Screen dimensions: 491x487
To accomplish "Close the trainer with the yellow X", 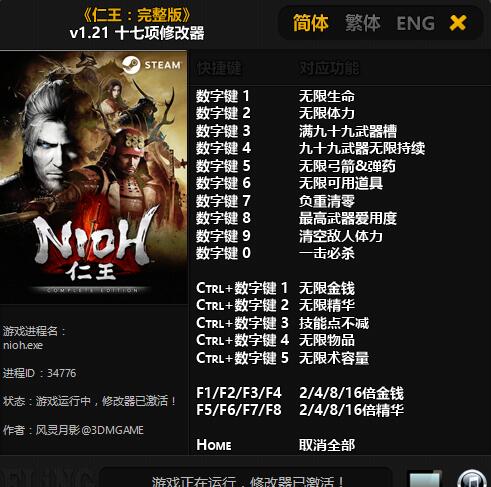I will pos(458,23).
